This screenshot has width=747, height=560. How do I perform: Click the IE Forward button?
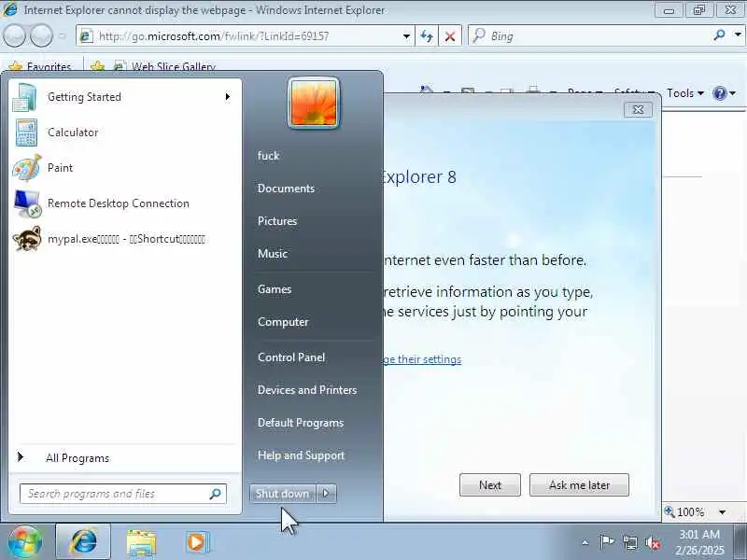pyautogui.click(x=42, y=35)
